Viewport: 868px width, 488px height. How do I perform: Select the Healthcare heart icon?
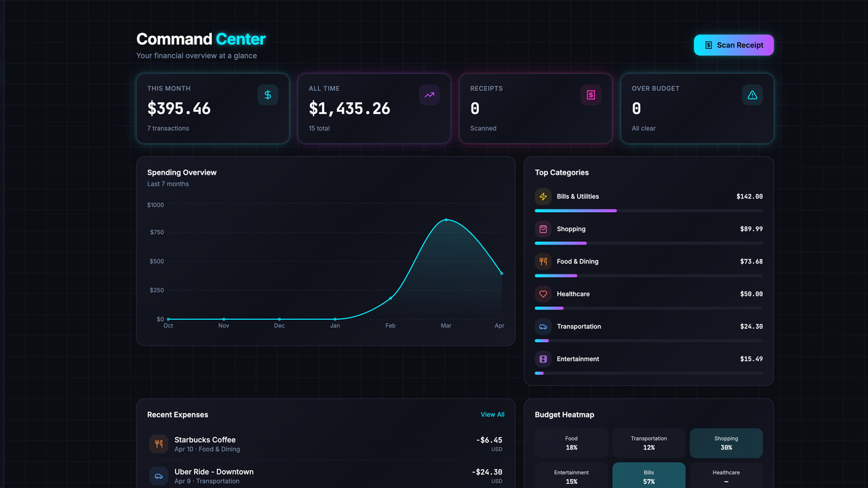pyautogui.click(x=543, y=294)
